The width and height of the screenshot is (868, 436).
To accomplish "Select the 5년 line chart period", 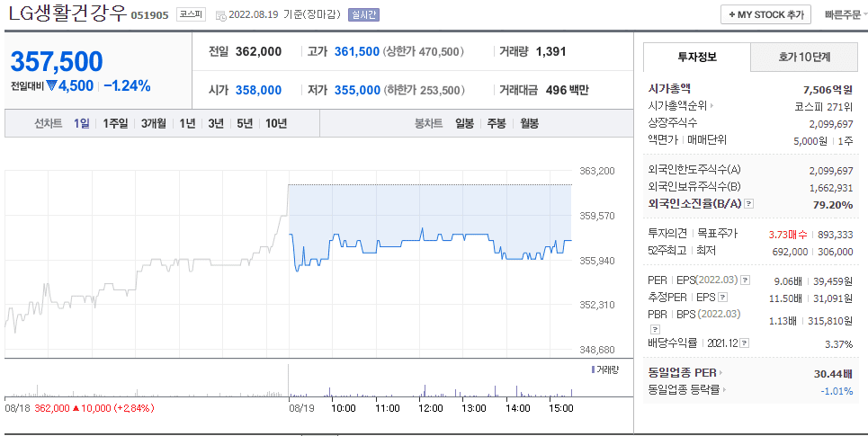I will [x=245, y=123].
